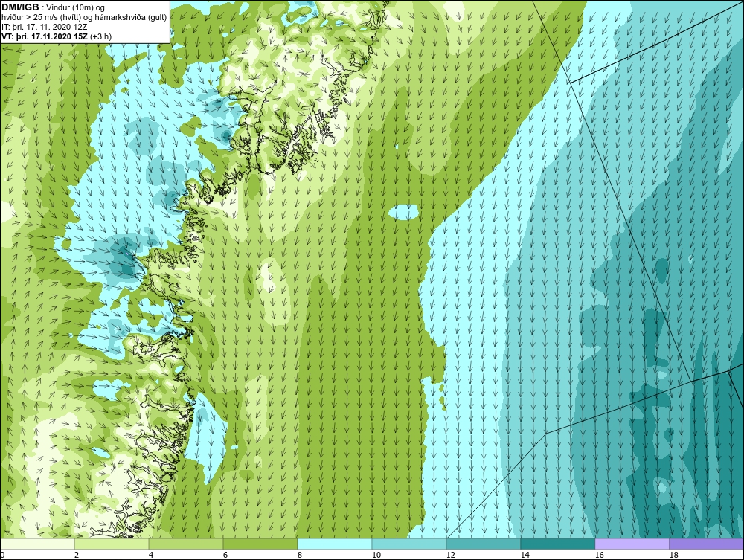The width and height of the screenshot is (744, 560).
Task: Click the 16–18 m/s light purple legend swatch
Action: pos(632,544)
